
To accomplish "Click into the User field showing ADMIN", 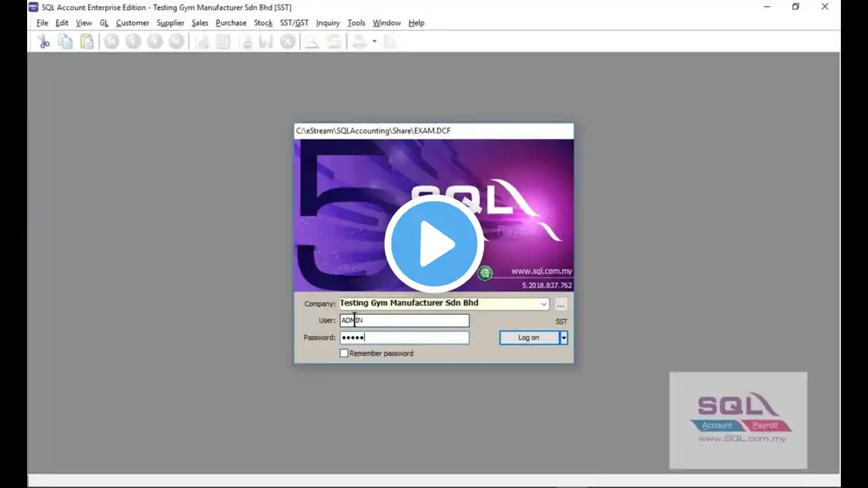I will (404, 321).
